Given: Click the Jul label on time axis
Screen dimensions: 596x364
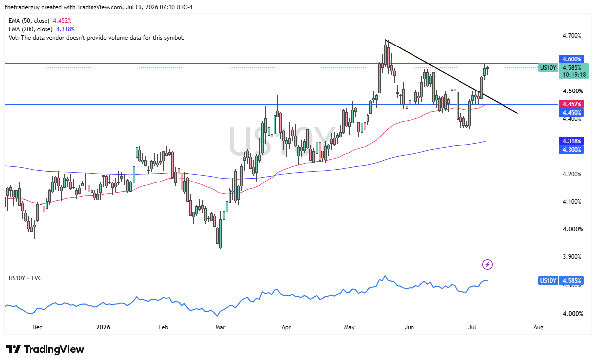Looking at the screenshot, I should pos(471,327).
